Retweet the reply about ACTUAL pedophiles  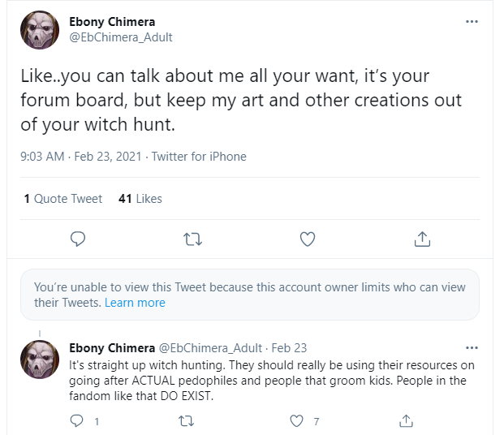186,421
